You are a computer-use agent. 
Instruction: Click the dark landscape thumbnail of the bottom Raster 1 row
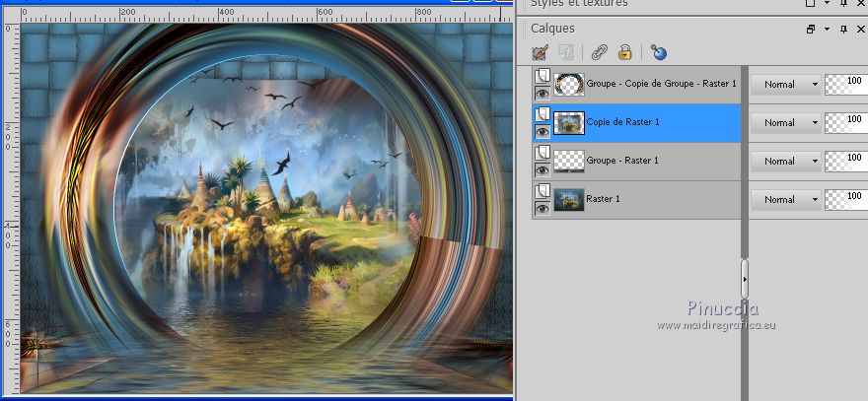pos(569,200)
